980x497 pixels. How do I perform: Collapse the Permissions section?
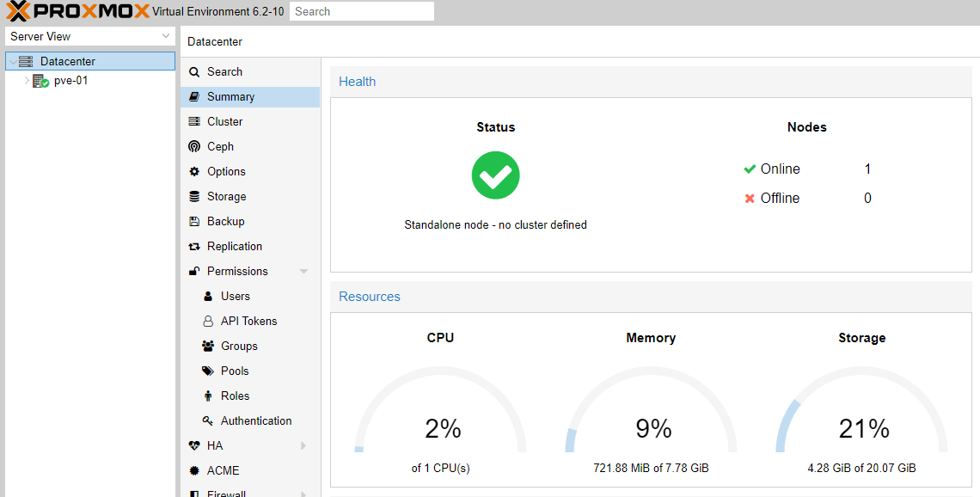[303, 271]
